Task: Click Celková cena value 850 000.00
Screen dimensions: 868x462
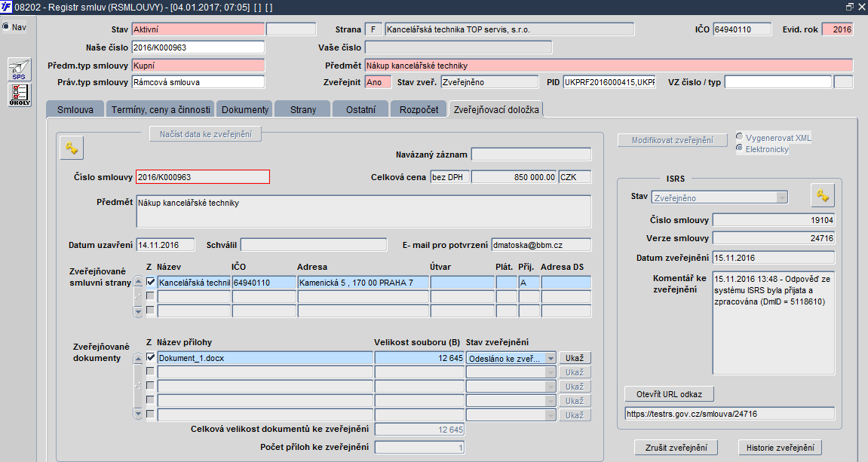Action: coord(514,177)
